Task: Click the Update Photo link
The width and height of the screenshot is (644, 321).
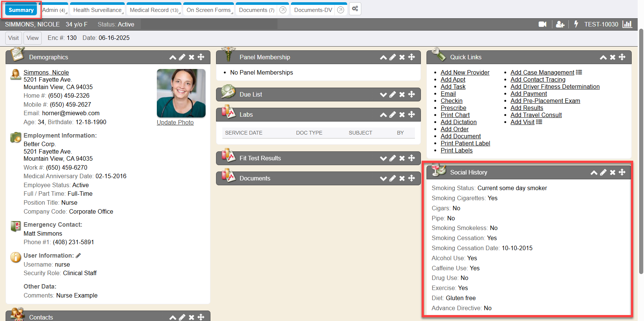Action: [x=175, y=122]
